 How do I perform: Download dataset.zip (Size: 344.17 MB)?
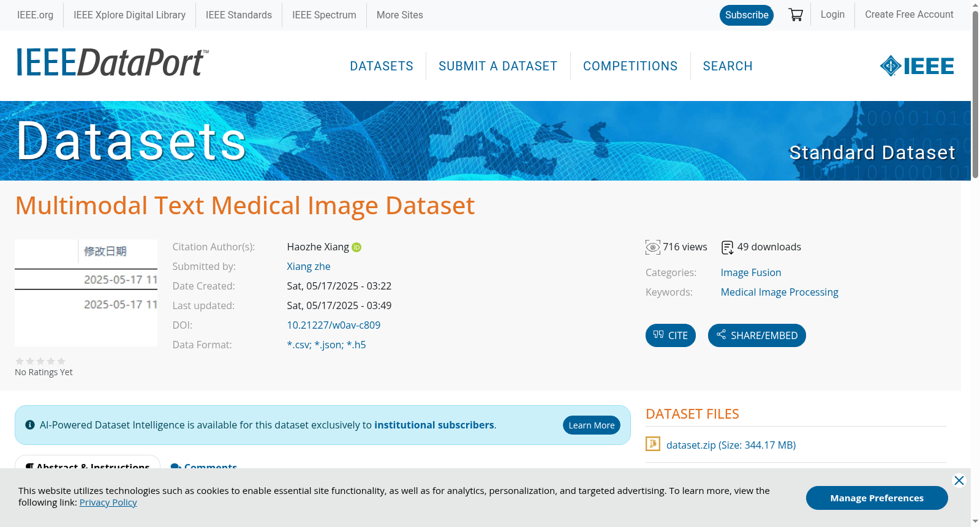(x=731, y=445)
